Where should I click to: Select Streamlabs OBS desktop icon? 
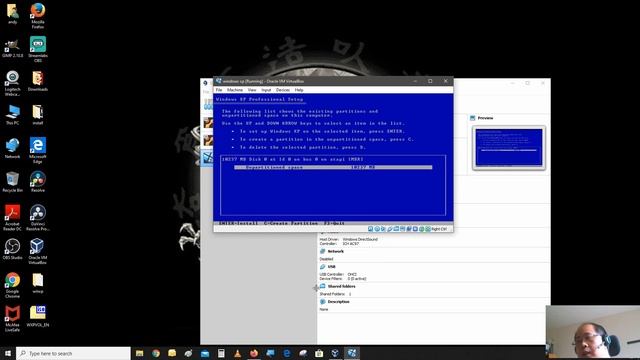[38, 49]
